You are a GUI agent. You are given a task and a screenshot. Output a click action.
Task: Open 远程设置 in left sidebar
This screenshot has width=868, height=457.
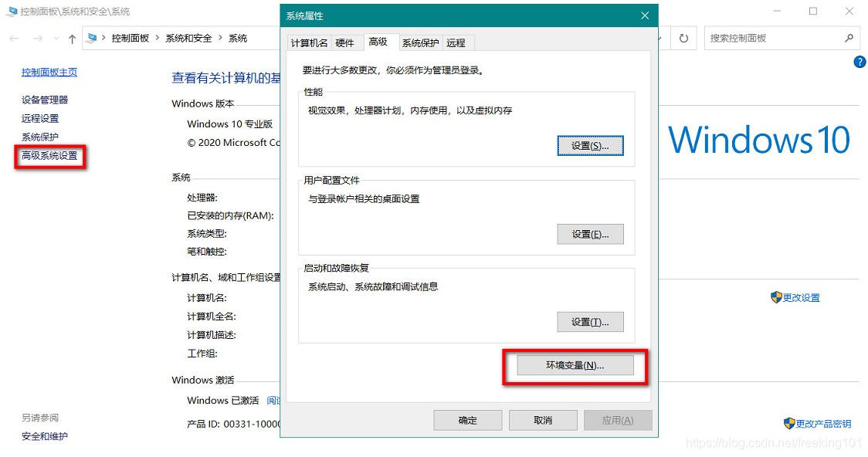[x=40, y=118]
